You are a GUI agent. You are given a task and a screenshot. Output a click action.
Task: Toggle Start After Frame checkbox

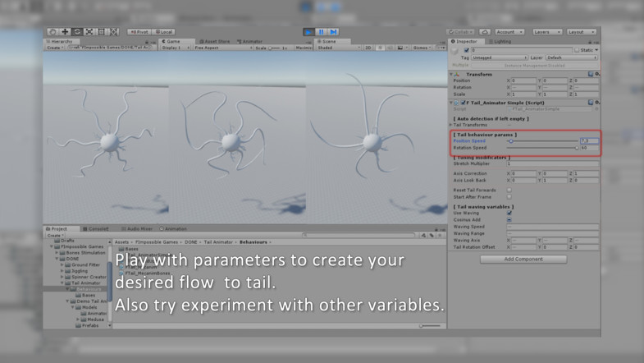click(509, 197)
